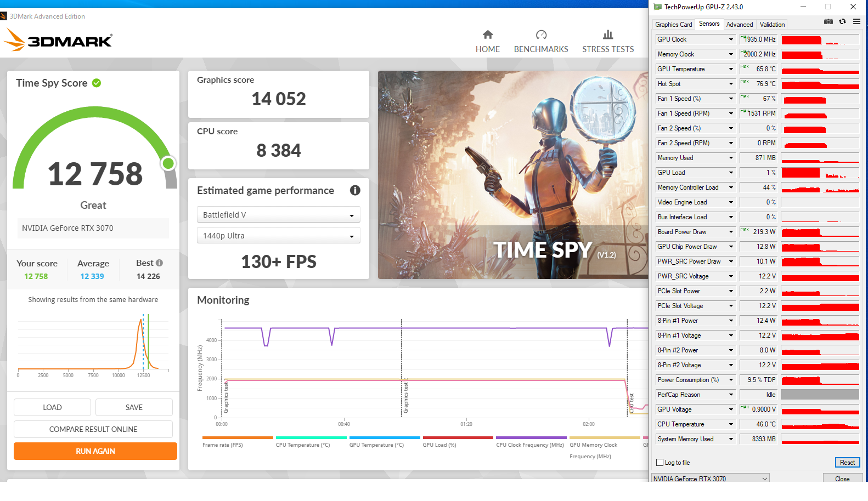This screenshot has height=501, width=868.
Task: Go to 3DMark Home icon
Action: click(x=488, y=35)
